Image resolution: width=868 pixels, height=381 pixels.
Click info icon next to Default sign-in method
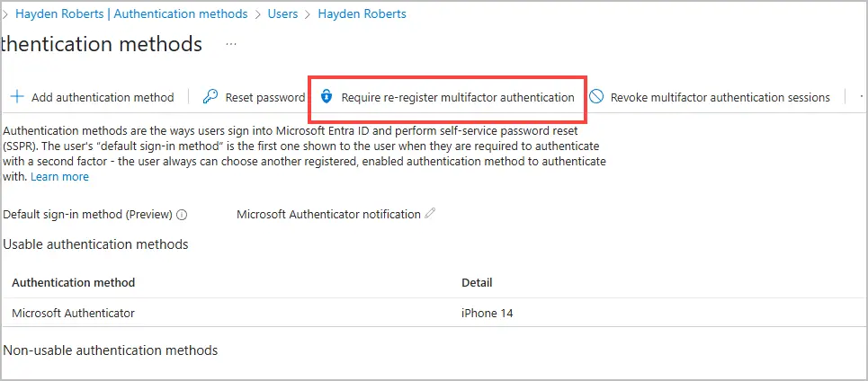click(x=182, y=215)
